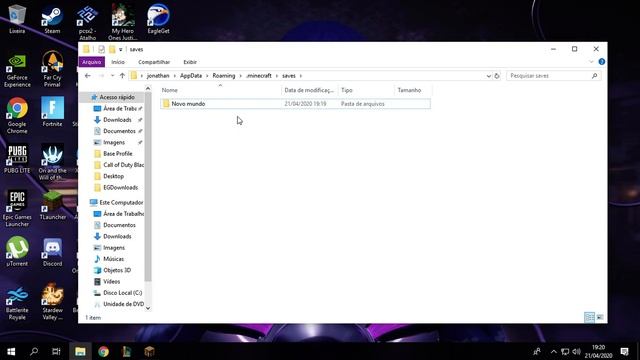Viewport: 640px width, 360px height.
Task: Open Desktop folder in sidebar
Action: point(113,176)
